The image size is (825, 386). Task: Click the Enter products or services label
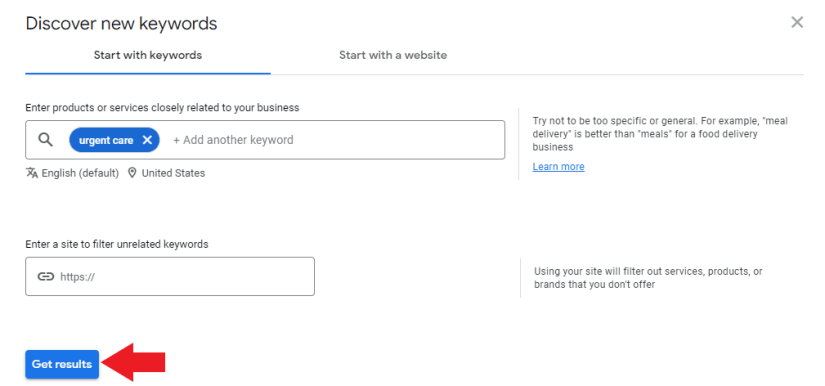point(162,108)
